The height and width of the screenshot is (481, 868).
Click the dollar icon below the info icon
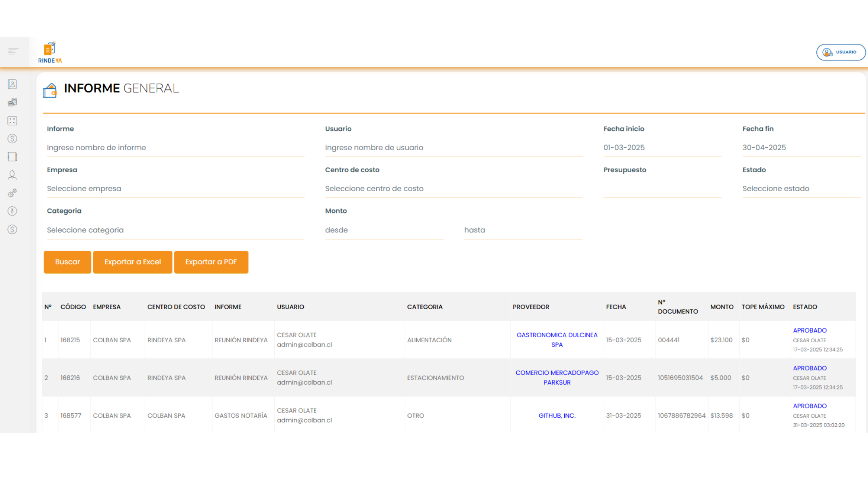[13, 229]
